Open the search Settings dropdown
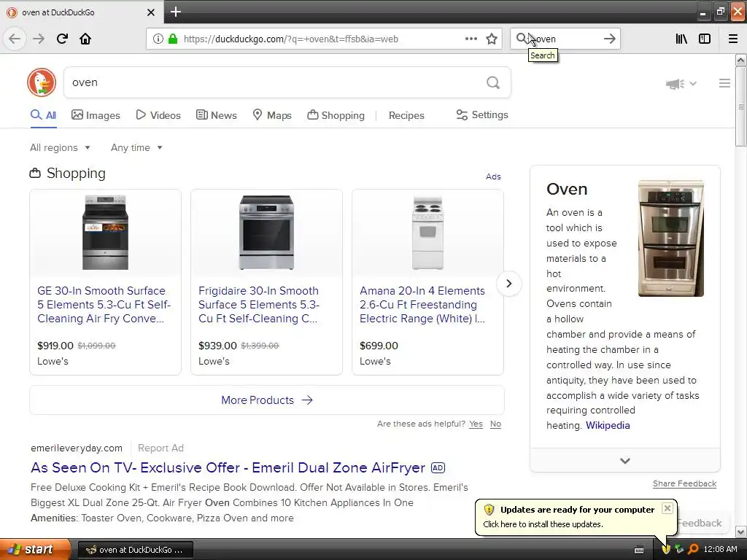The height and width of the screenshot is (560, 747). click(482, 114)
